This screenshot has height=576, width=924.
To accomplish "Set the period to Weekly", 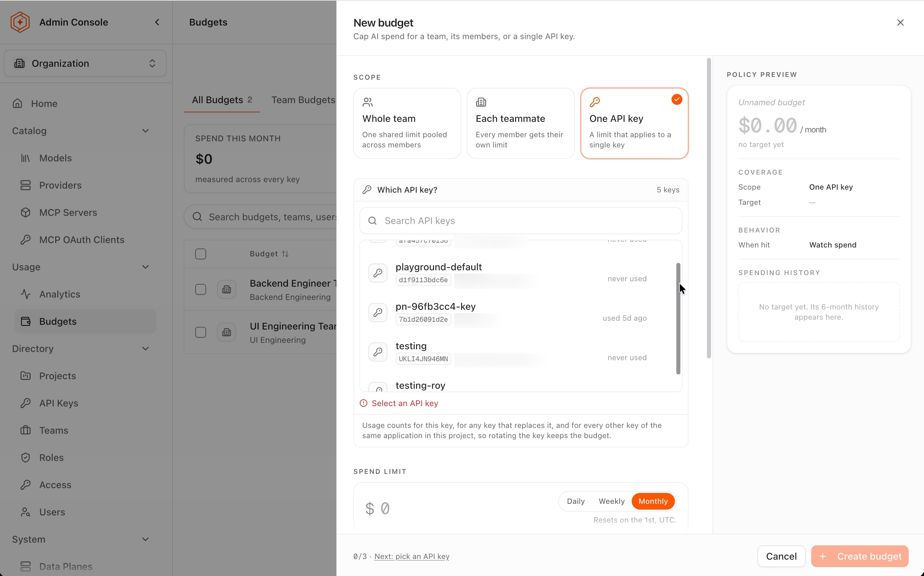I will pos(612,501).
